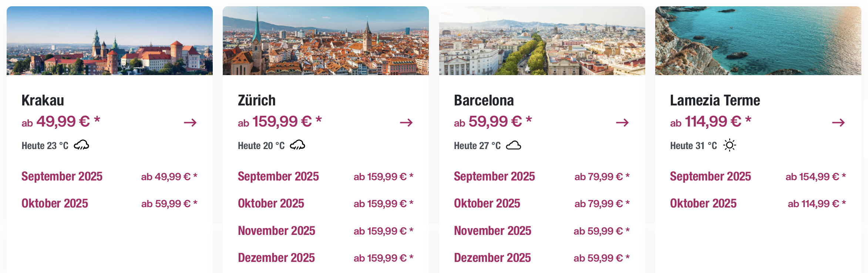The width and height of the screenshot is (868, 273).
Task: Click the rain cloud icon for Krakau
Action: tap(81, 145)
